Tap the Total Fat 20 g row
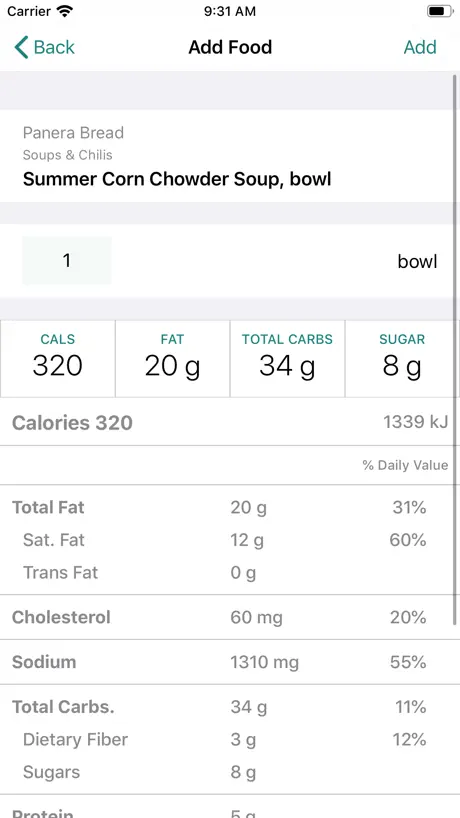 click(230, 507)
